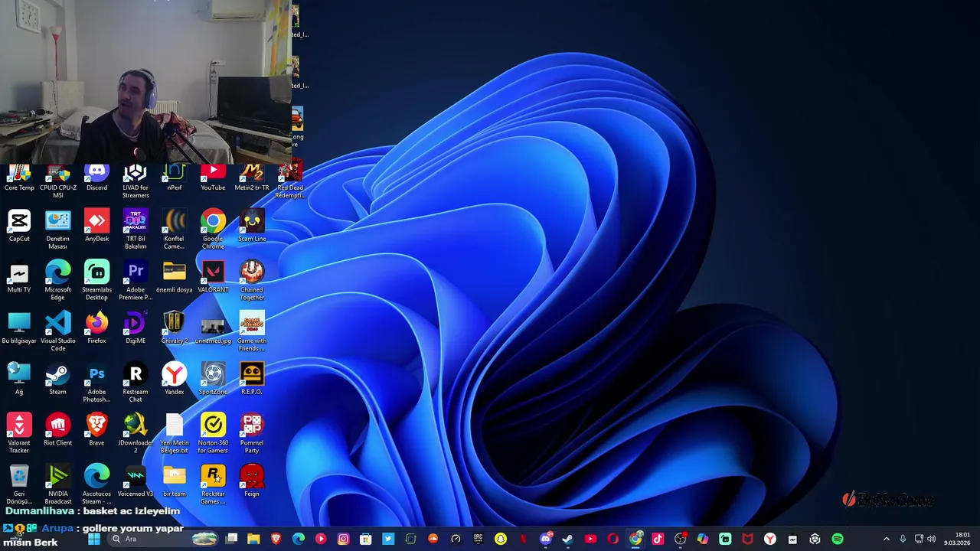Launch Scam Line game shortcut
Viewport: 980px width, 551px height.
[x=252, y=226]
